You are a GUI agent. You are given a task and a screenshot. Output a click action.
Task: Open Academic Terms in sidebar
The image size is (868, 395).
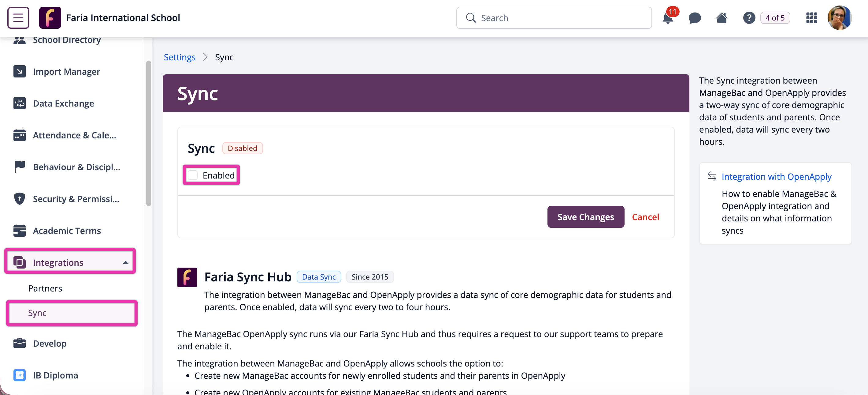pyautogui.click(x=67, y=231)
